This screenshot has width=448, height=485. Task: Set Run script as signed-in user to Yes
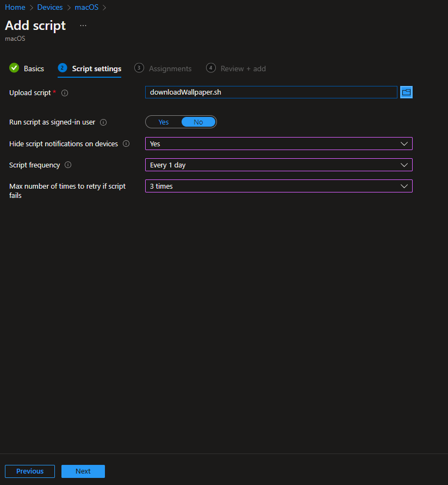[163, 122]
